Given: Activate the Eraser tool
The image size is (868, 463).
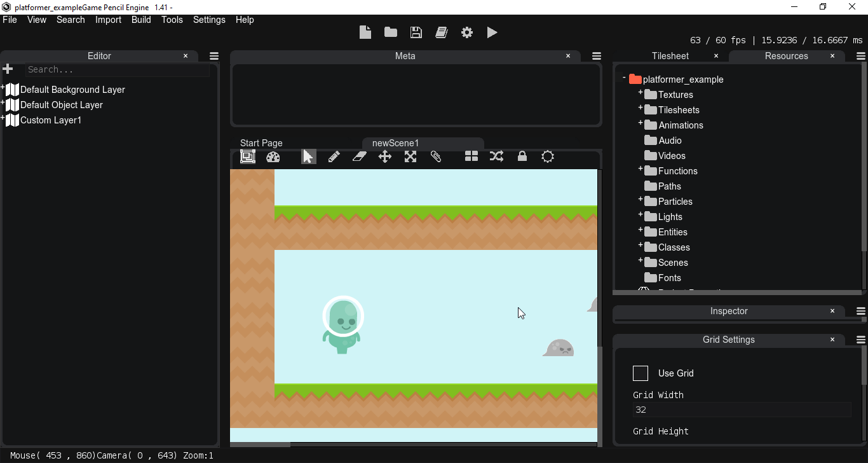Looking at the screenshot, I should (359, 156).
